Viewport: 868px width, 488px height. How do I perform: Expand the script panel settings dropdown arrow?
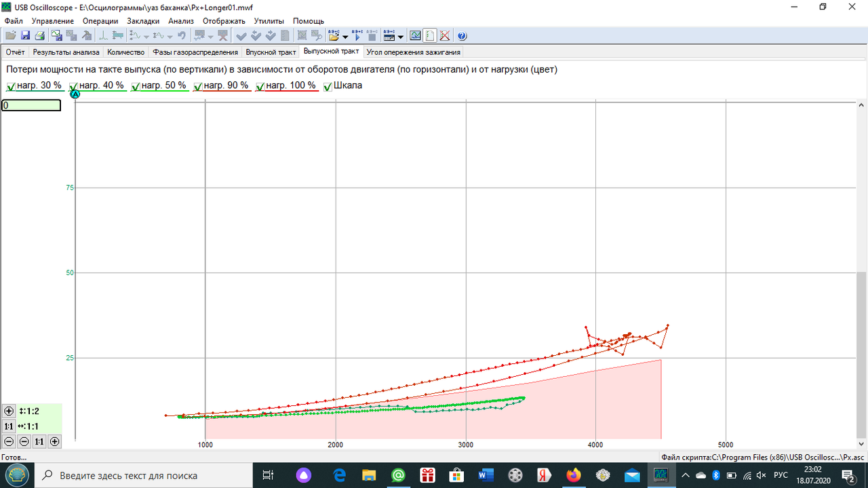tap(401, 36)
